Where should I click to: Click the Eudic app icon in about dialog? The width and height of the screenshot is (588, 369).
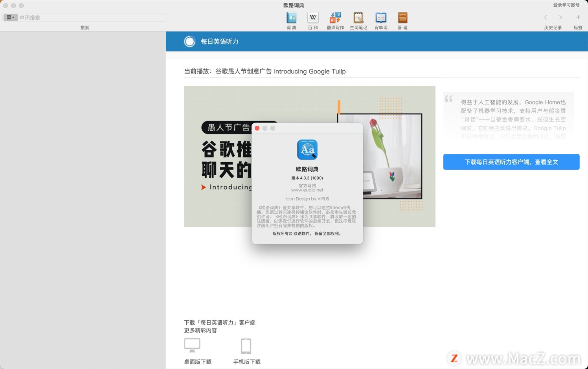tap(307, 149)
